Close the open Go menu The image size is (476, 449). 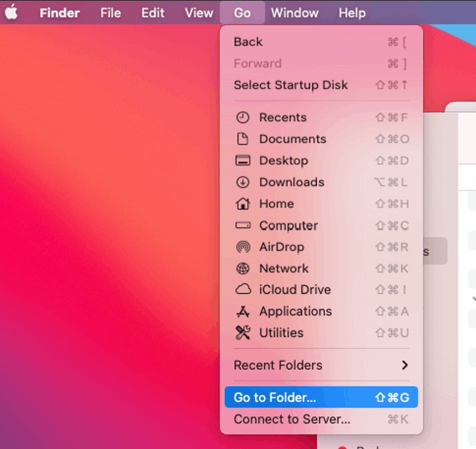242,12
